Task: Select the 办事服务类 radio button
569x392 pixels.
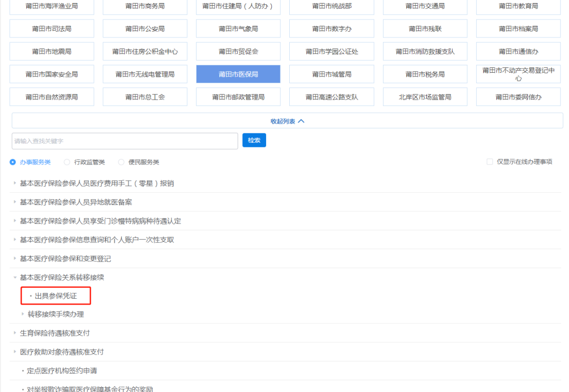Action: click(13, 162)
